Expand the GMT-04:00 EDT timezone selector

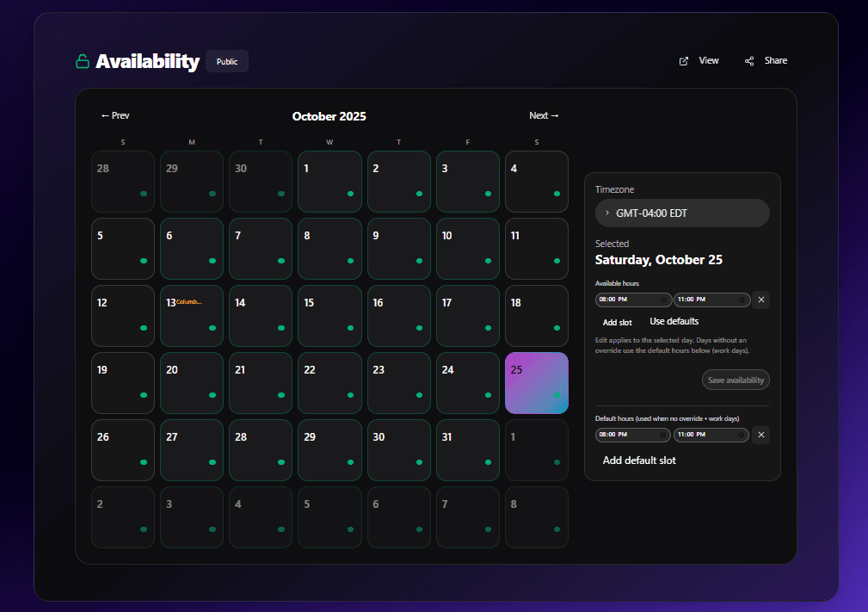pos(682,213)
